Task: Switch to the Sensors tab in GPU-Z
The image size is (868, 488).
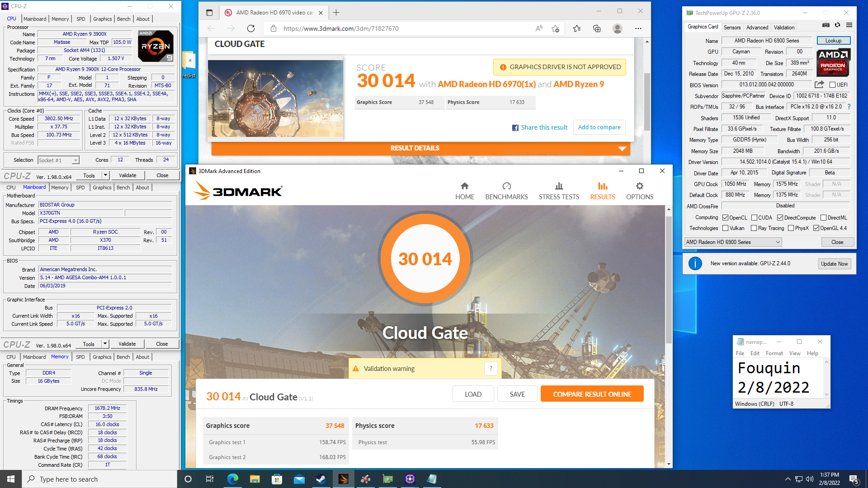Action: [x=732, y=28]
